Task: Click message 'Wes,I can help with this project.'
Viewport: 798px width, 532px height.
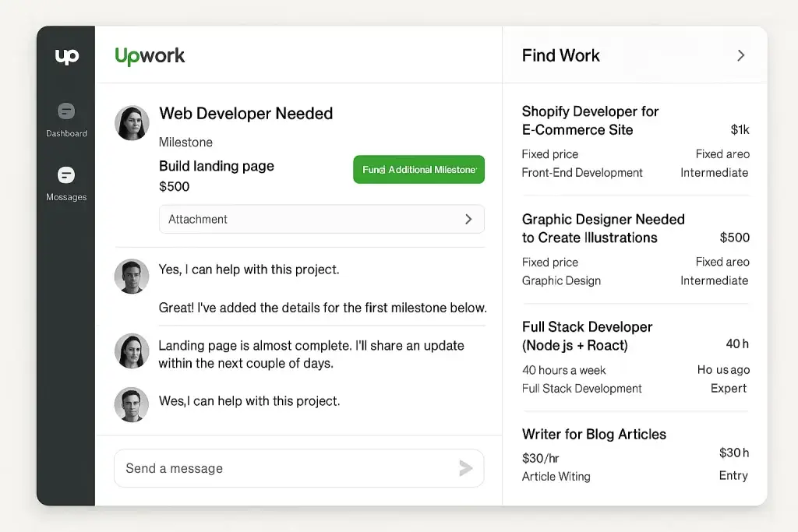Action: click(x=249, y=401)
